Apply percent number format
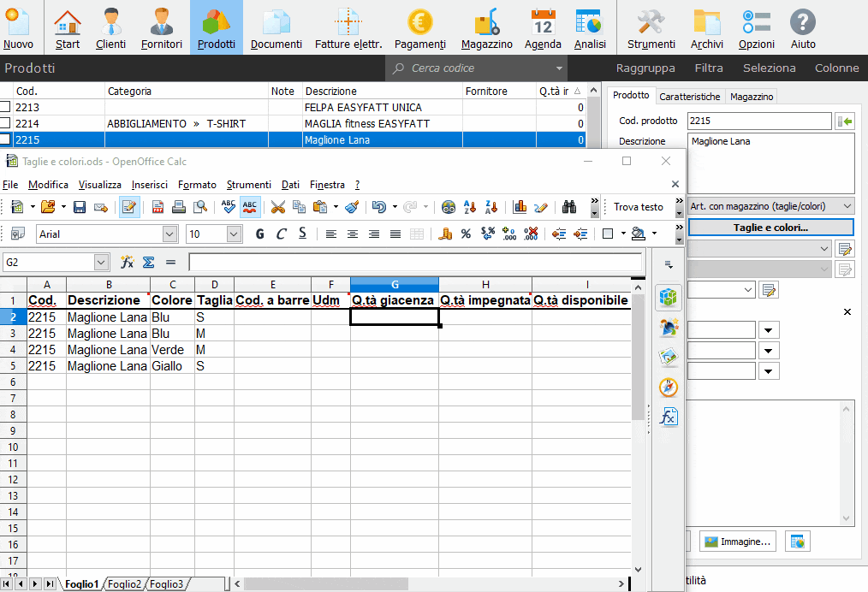This screenshot has width=868, height=592. click(467, 234)
